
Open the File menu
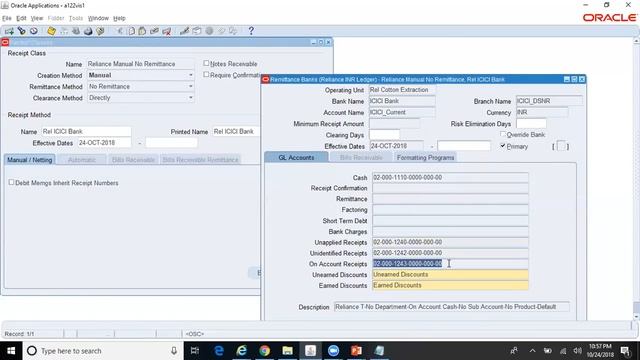[7, 18]
